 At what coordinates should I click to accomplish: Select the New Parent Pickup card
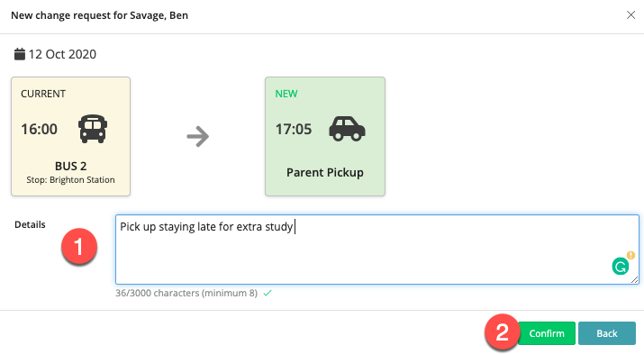click(325, 136)
